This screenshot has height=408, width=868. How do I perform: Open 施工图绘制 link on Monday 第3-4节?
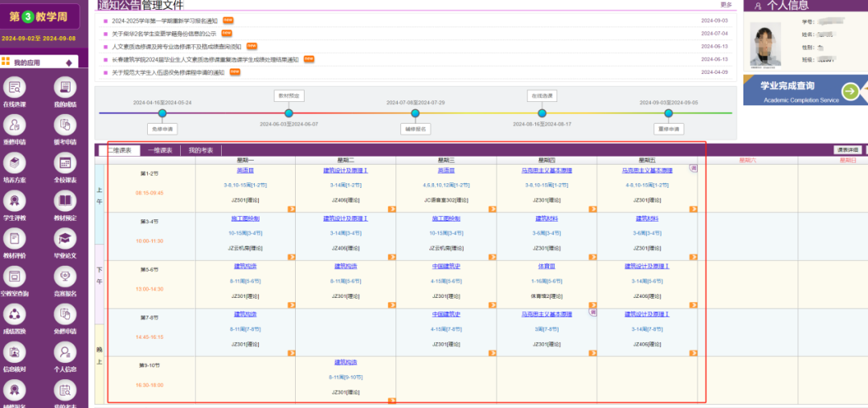click(x=244, y=219)
